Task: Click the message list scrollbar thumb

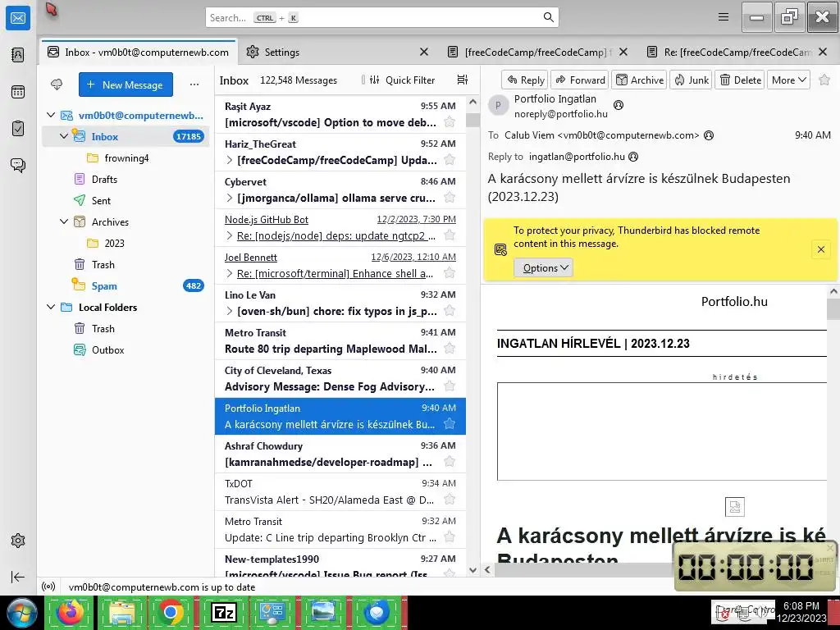Action: [472, 120]
